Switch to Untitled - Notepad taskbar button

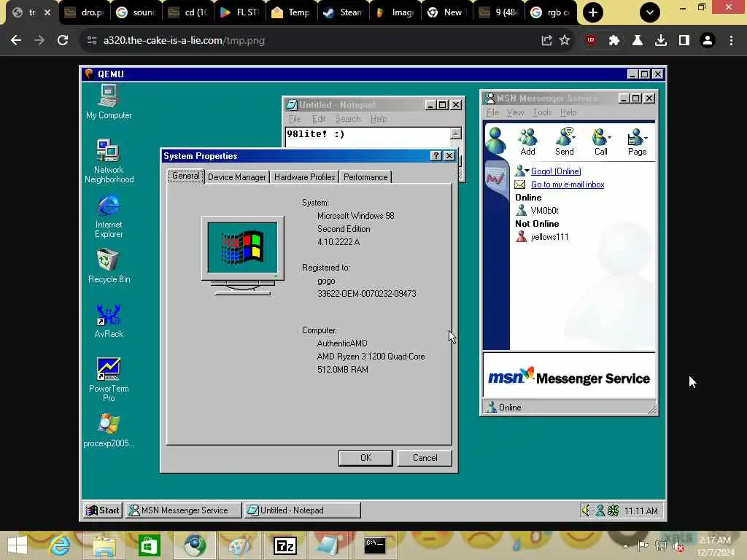click(x=302, y=510)
